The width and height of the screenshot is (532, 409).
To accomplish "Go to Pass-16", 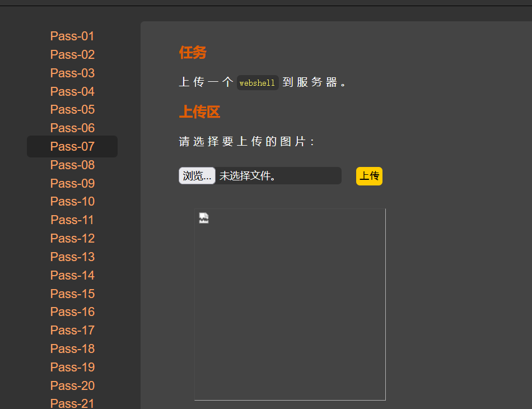I will pos(72,312).
